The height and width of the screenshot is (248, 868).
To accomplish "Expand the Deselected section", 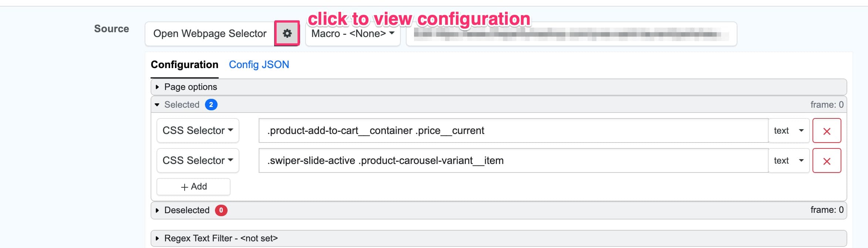I will coord(187,210).
